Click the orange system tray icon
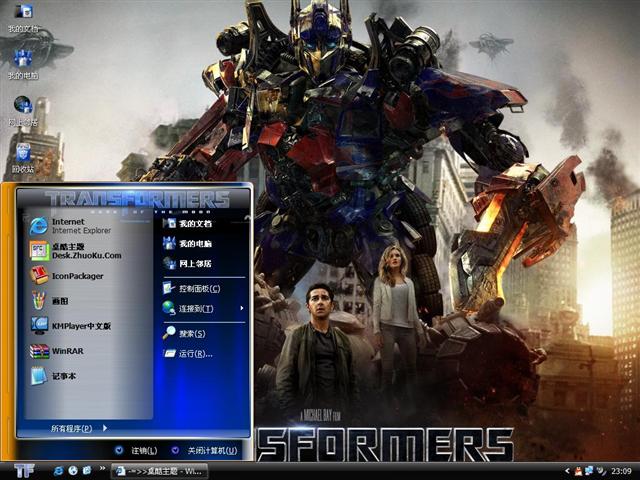Viewport: 640px width, 480px height. click(x=579, y=471)
